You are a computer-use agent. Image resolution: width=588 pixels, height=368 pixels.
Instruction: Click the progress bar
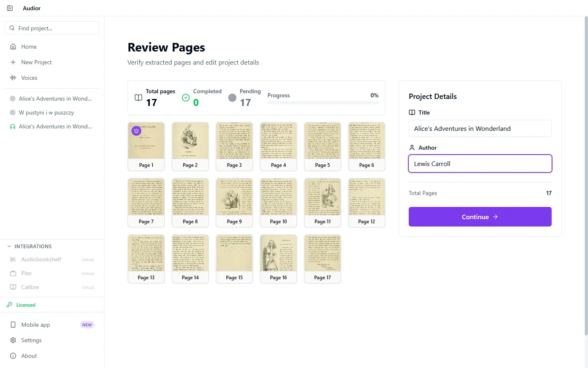(323, 103)
